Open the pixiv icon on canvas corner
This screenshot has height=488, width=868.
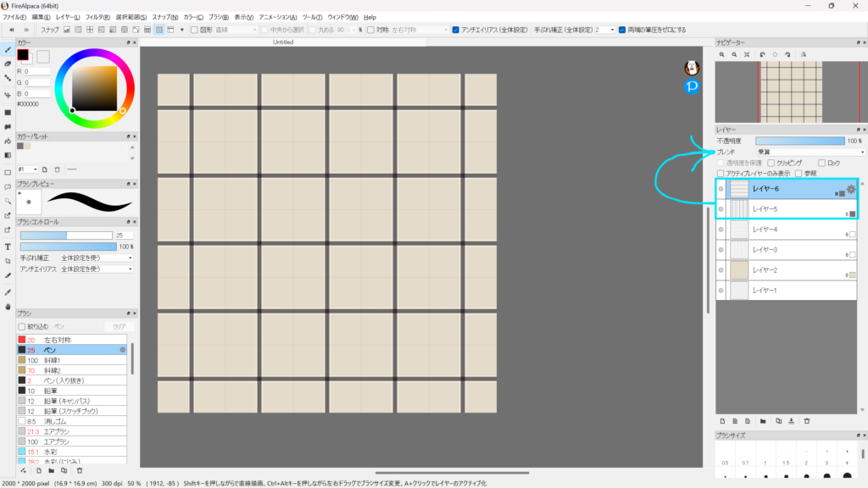(692, 86)
